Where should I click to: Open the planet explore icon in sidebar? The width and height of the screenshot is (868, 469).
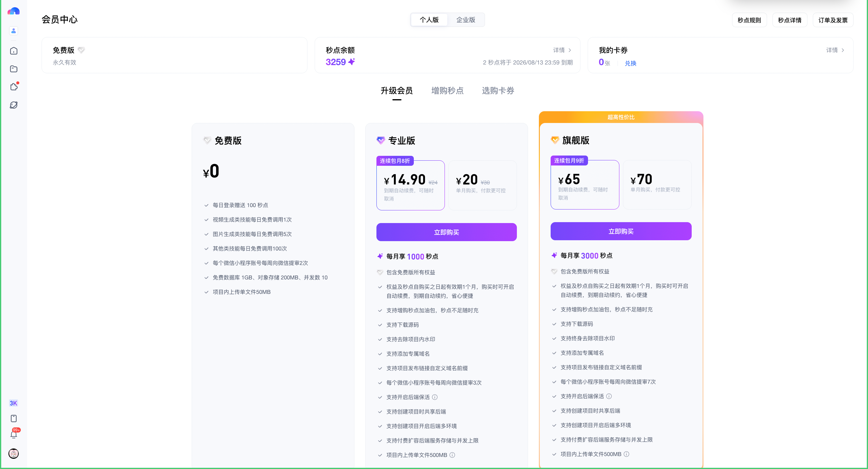14,105
